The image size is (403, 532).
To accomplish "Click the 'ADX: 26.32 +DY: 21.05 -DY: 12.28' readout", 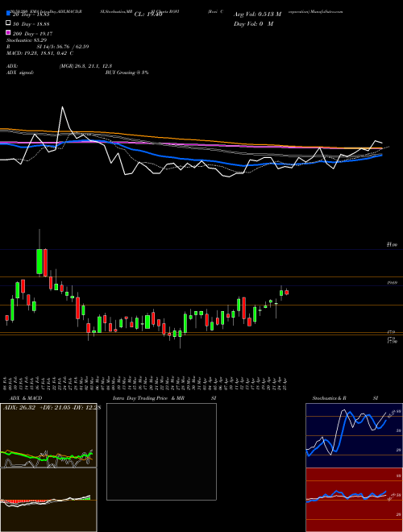I will [x=52, y=408].
